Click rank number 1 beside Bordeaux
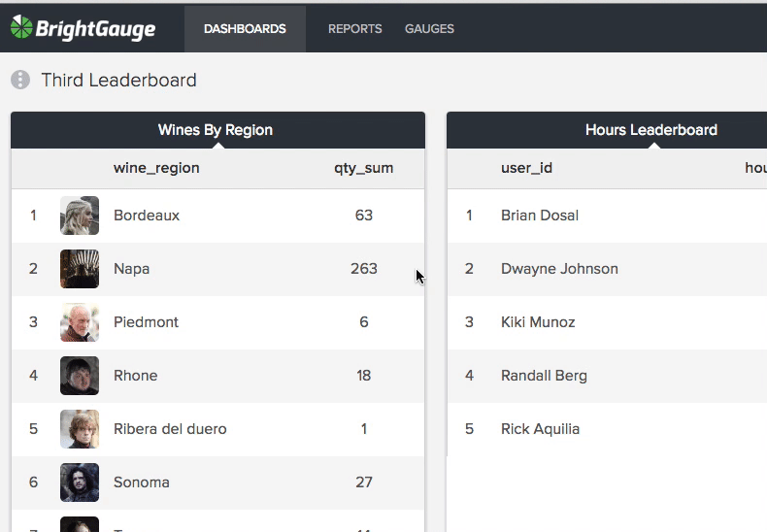The width and height of the screenshot is (767, 532). (x=33, y=216)
